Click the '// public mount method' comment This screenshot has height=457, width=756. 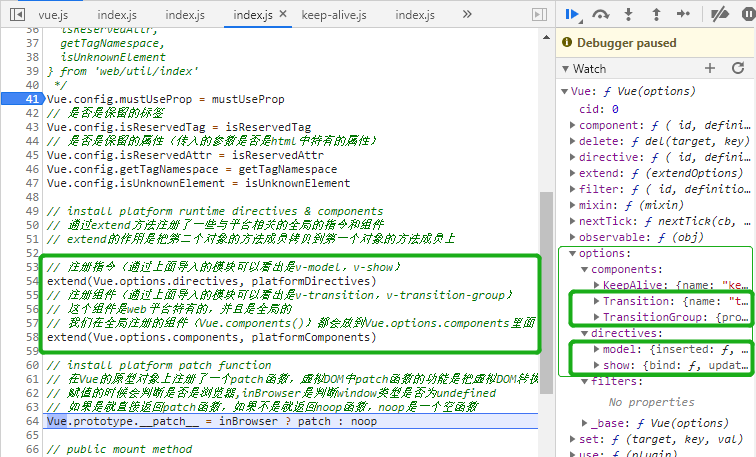120,449
